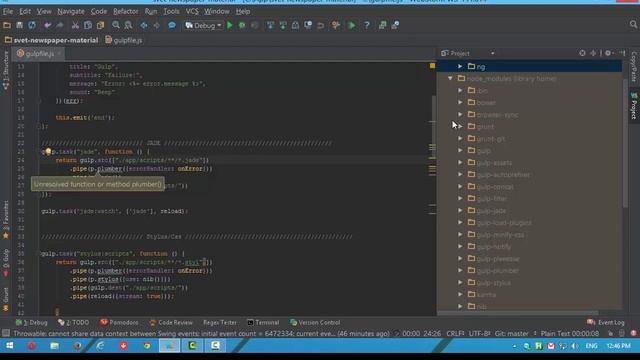640x360 pixels.
Task: Toggle the Terminal tool window
Action: (x=263, y=322)
